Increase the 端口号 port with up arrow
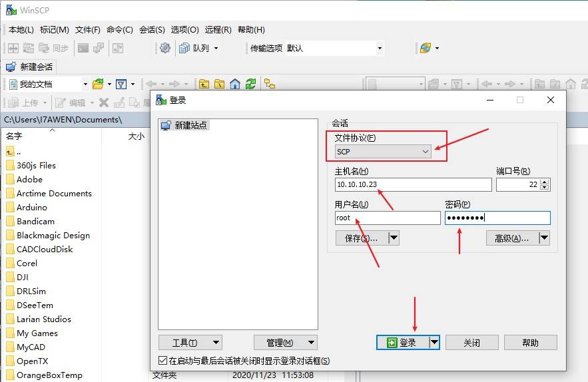The image size is (588, 382). point(545,182)
